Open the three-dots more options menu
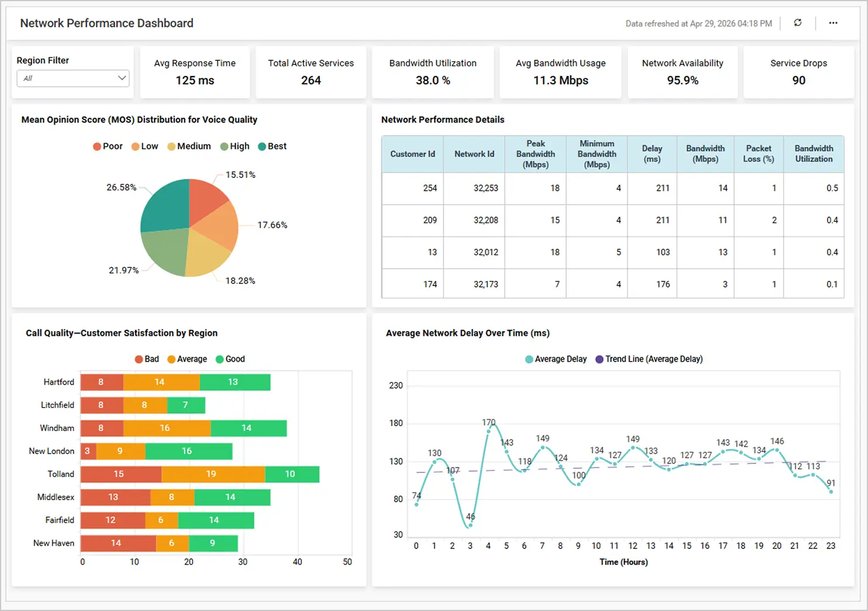This screenshot has width=868, height=611. coord(833,23)
